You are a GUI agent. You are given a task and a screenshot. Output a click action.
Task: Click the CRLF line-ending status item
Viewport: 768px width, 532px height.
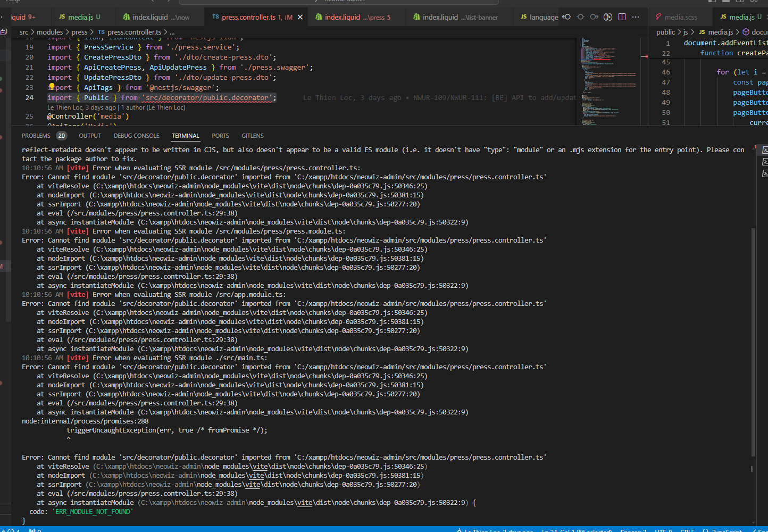coord(687,530)
